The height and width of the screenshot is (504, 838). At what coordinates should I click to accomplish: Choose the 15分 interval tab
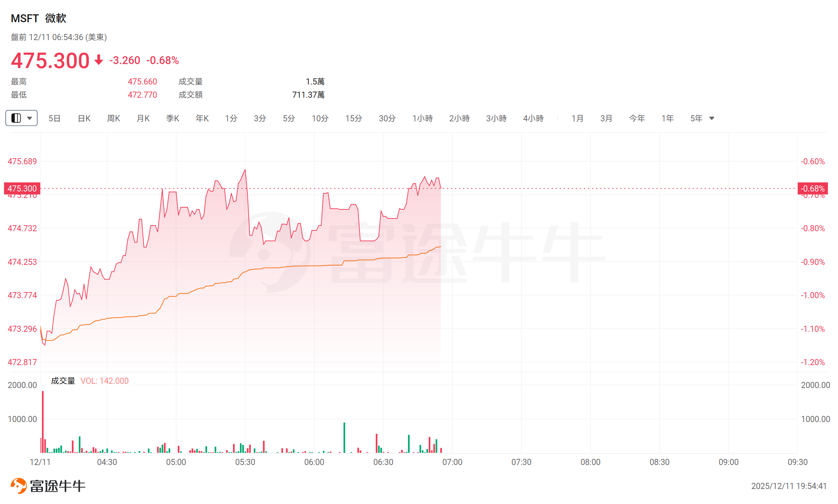click(x=353, y=118)
